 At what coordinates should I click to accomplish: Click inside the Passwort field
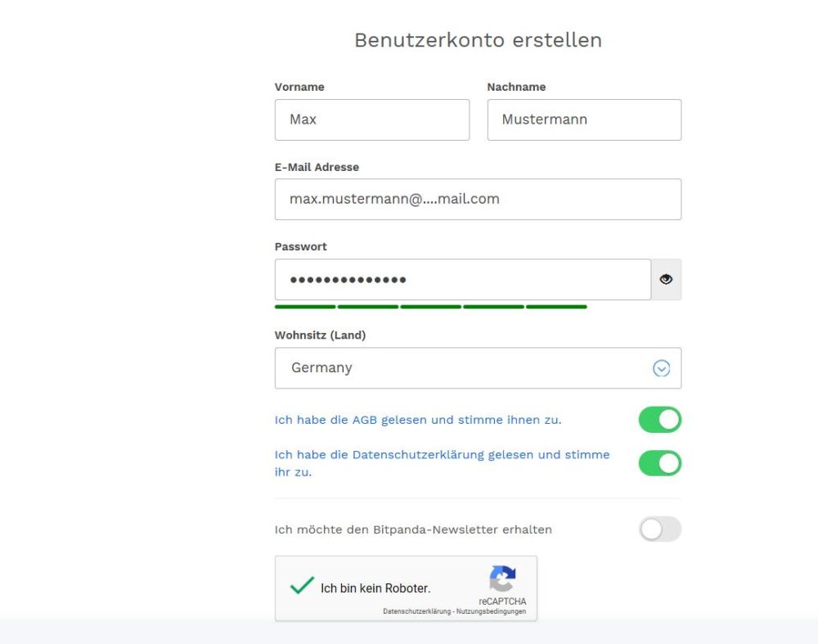pos(463,279)
